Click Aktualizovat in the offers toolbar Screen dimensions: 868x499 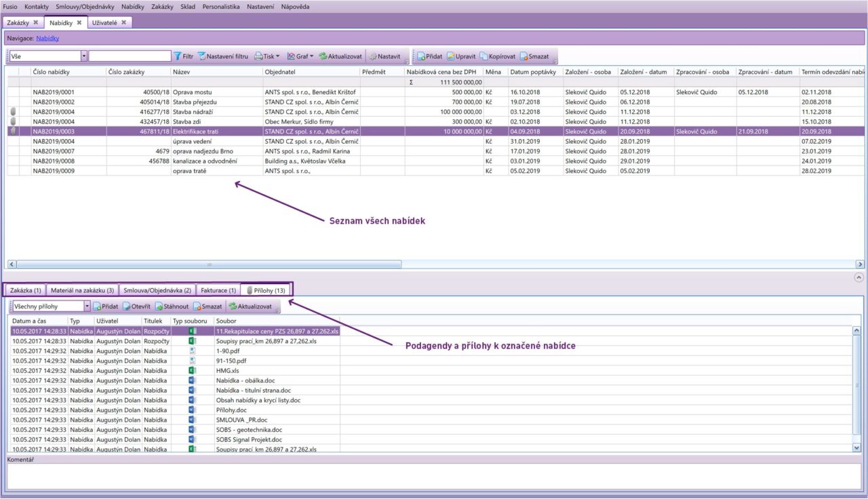(x=340, y=56)
